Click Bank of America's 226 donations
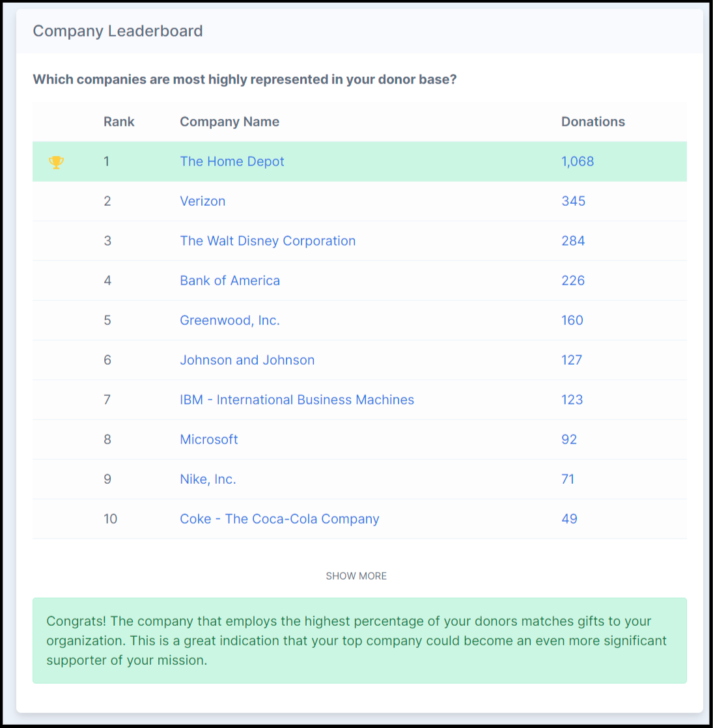 click(573, 281)
